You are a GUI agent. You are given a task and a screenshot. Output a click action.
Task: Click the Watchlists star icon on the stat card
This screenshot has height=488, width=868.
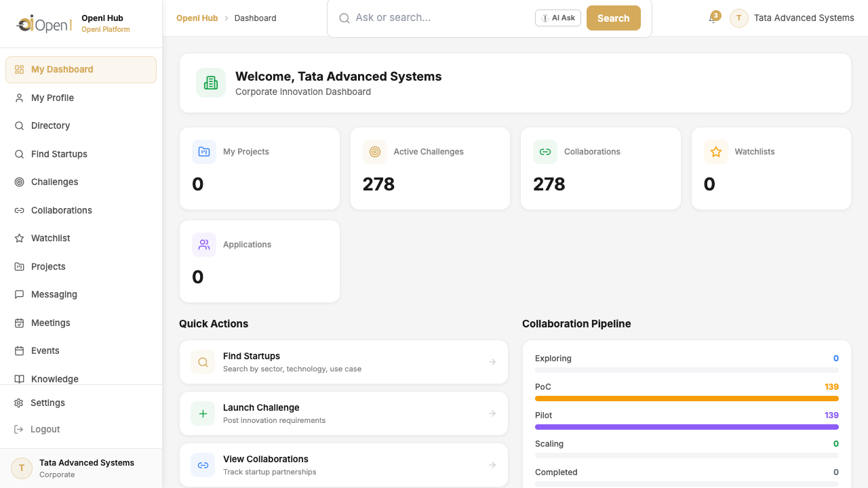pos(716,152)
